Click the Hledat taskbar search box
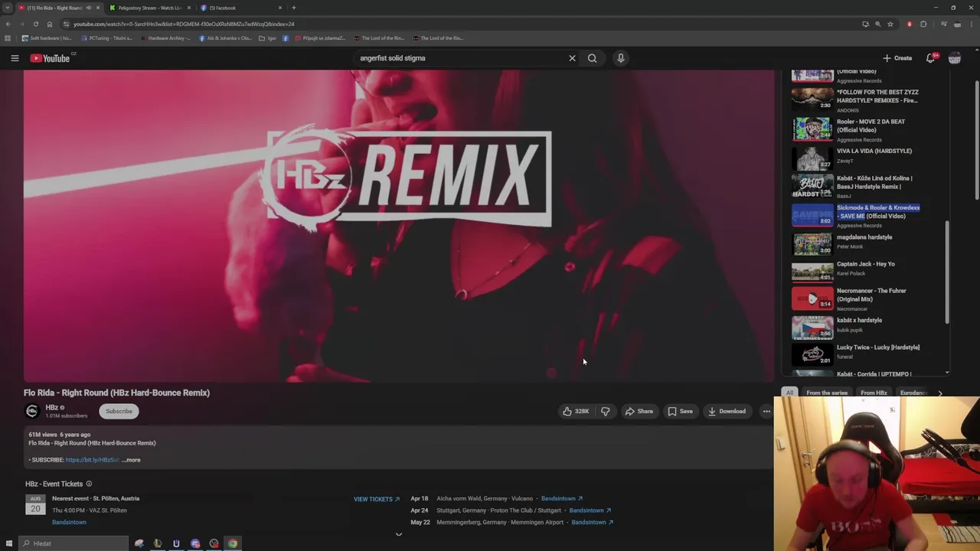980x551 pixels. pyautogui.click(x=73, y=543)
